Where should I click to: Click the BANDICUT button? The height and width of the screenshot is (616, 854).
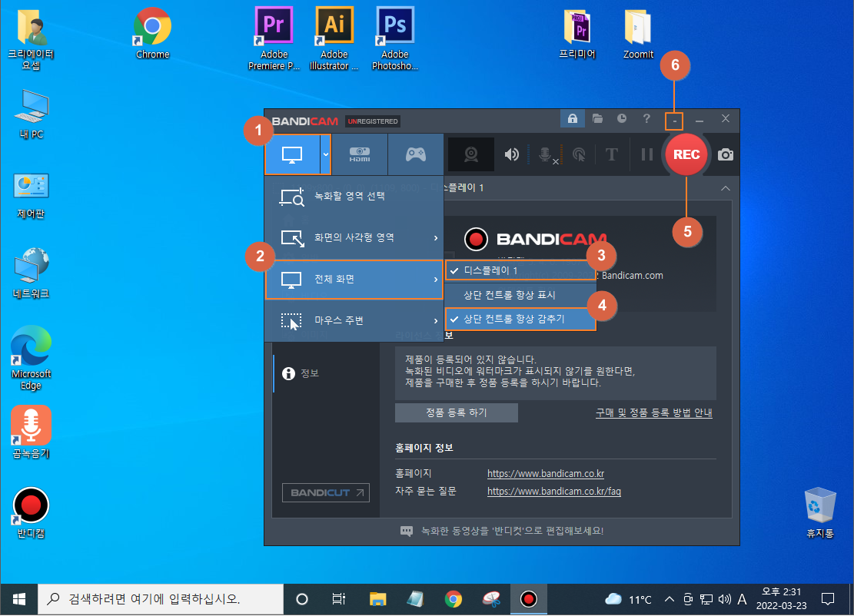[x=326, y=492]
